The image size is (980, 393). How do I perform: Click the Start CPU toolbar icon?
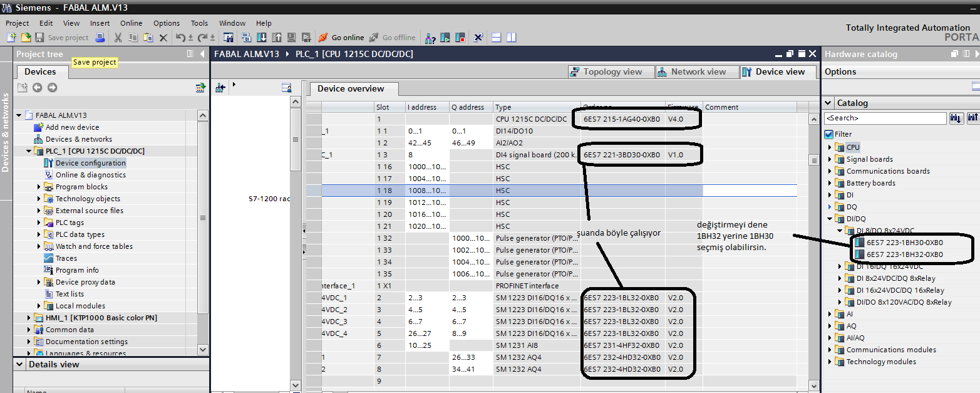[x=445, y=38]
